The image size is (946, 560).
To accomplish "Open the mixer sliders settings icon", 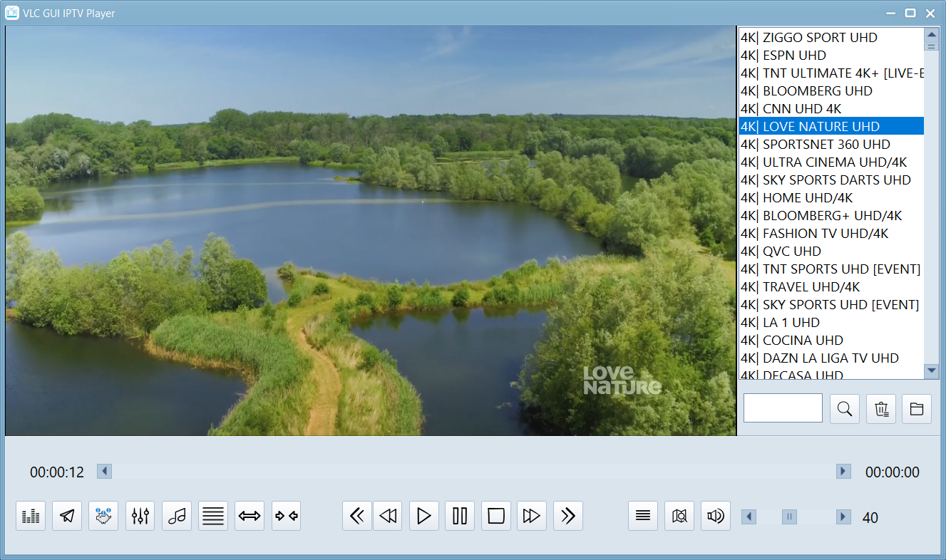I will pyautogui.click(x=140, y=516).
